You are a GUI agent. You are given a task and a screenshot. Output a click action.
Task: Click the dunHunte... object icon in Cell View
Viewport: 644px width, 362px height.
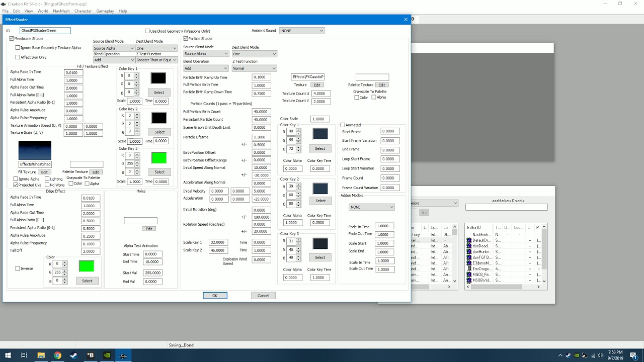[469, 252]
